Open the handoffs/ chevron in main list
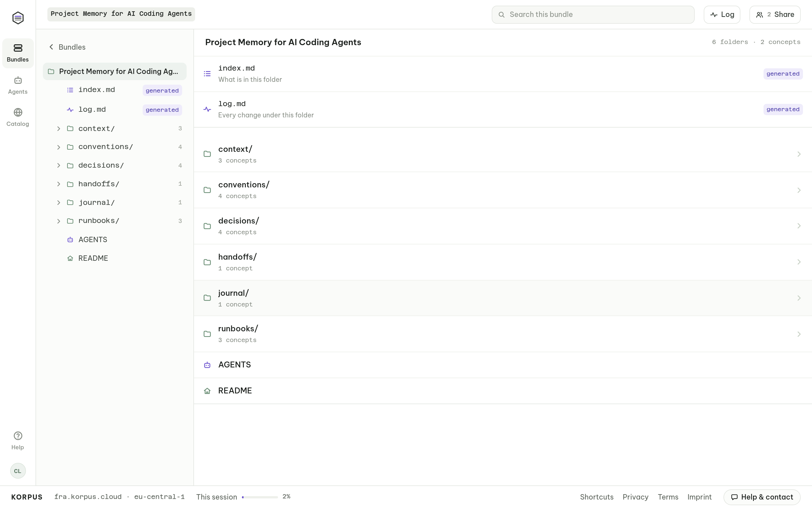Image resolution: width=812 pixels, height=508 pixels. (x=799, y=262)
